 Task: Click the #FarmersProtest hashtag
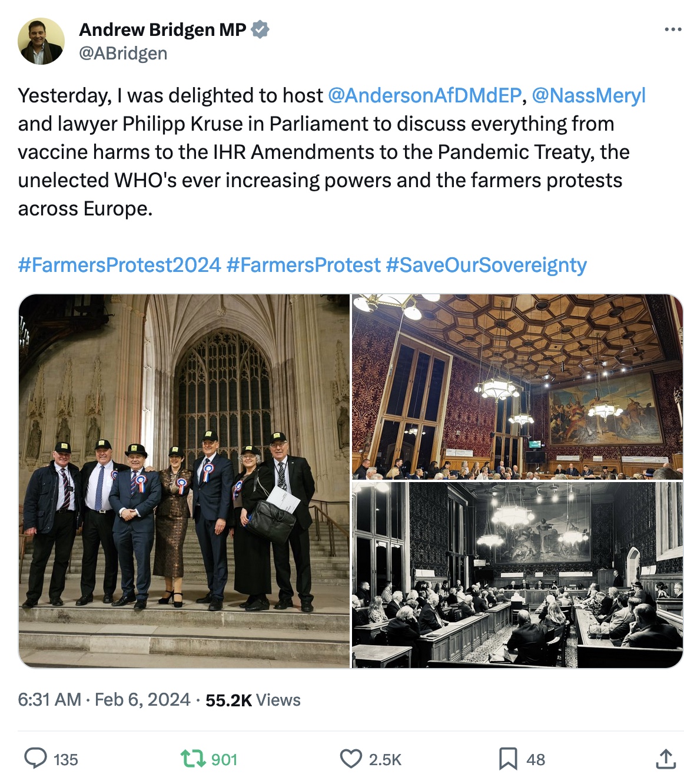(303, 265)
